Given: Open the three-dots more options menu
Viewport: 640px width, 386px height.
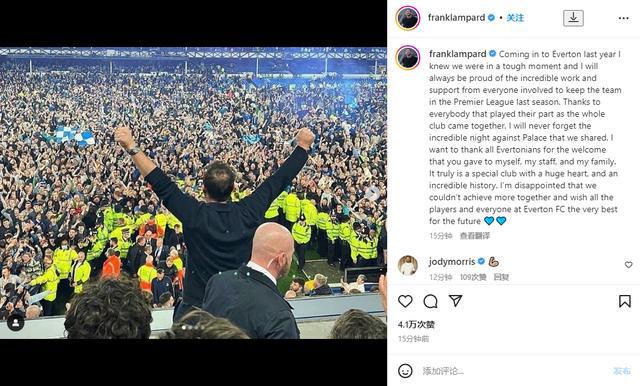Looking at the screenshot, I should pyautogui.click(x=623, y=18).
